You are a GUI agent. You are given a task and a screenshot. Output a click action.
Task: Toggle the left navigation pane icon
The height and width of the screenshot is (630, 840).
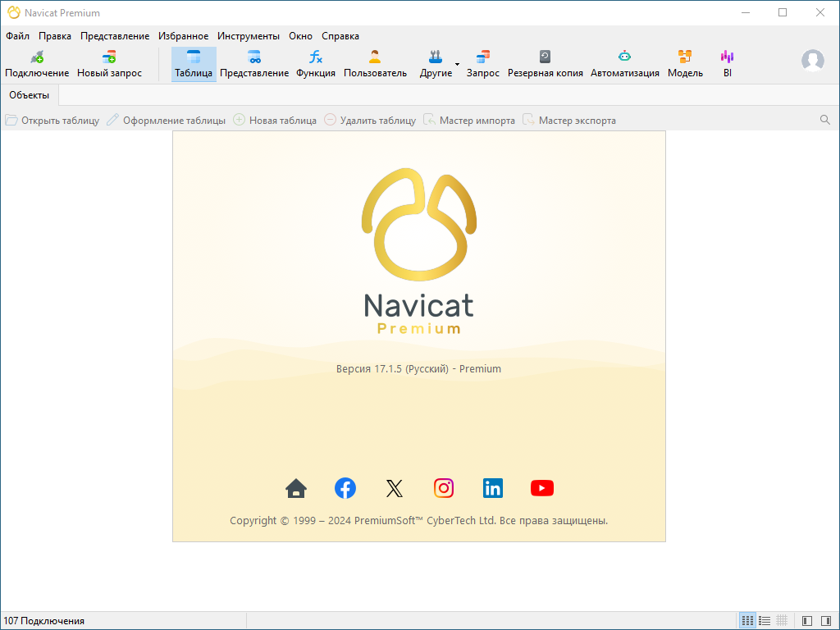(807, 621)
